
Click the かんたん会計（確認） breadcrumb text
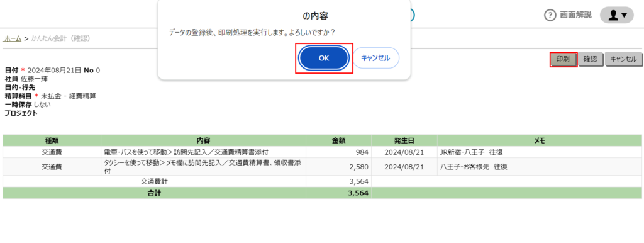pos(61,38)
